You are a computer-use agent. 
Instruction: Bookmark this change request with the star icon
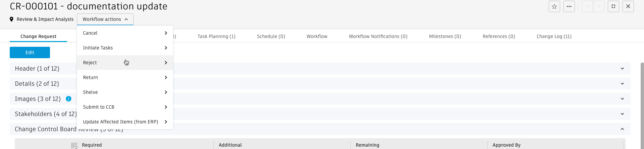pyautogui.click(x=554, y=6)
